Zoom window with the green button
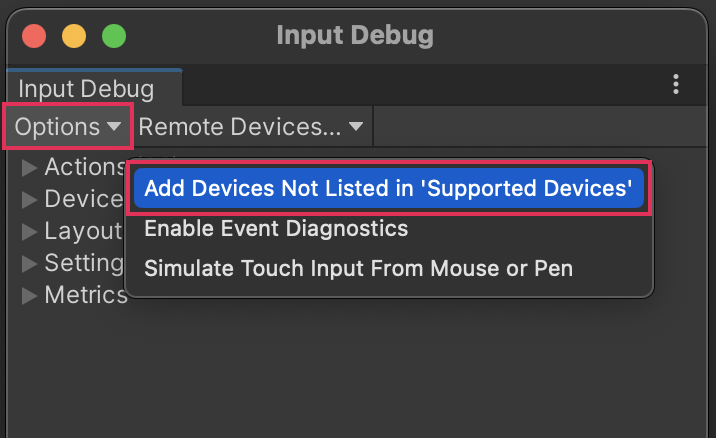The width and height of the screenshot is (716, 438). click(114, 36)
